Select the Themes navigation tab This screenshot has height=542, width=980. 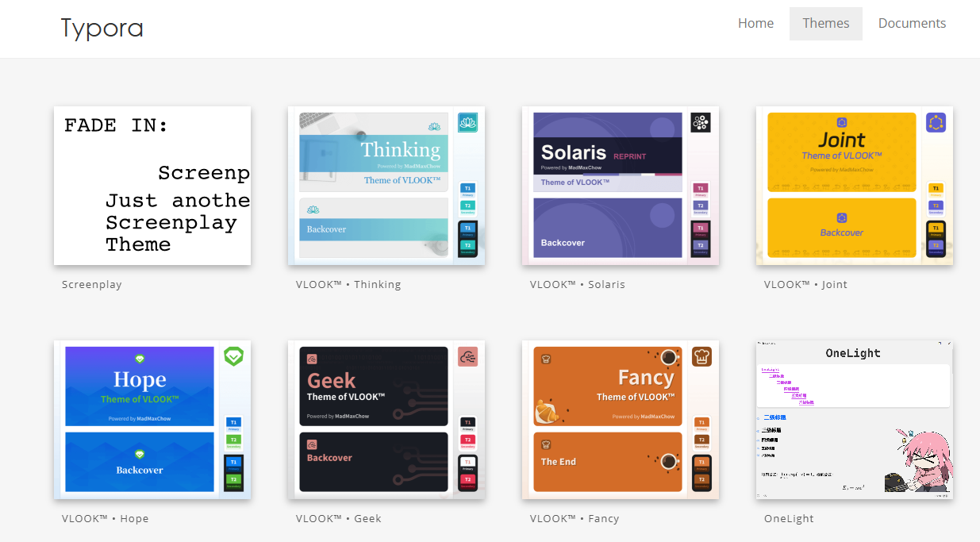click(825, 24)
